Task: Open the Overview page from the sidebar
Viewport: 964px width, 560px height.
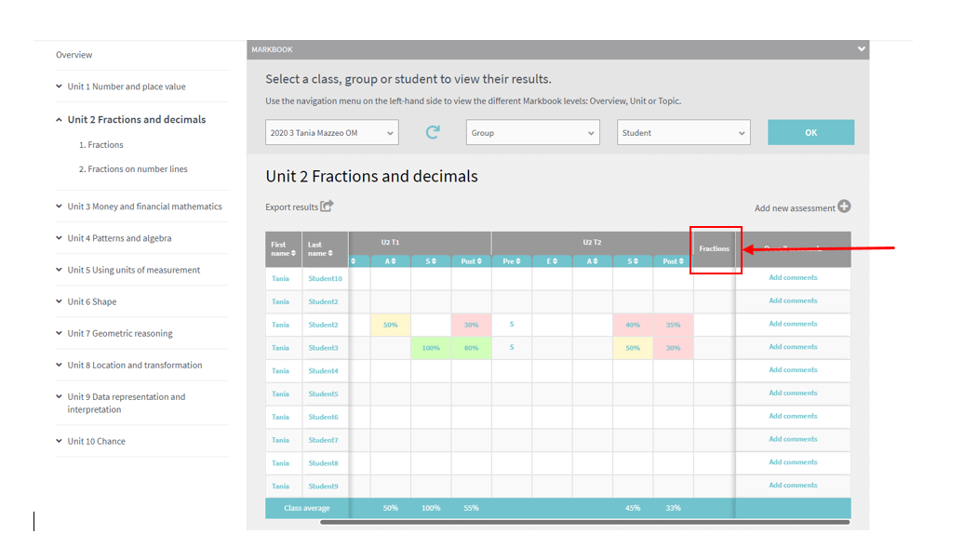Action: click(x=74, y=55)
